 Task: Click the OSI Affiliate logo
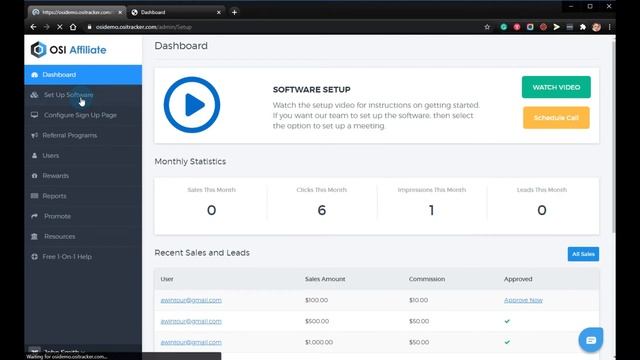click(x=69, y=50)
